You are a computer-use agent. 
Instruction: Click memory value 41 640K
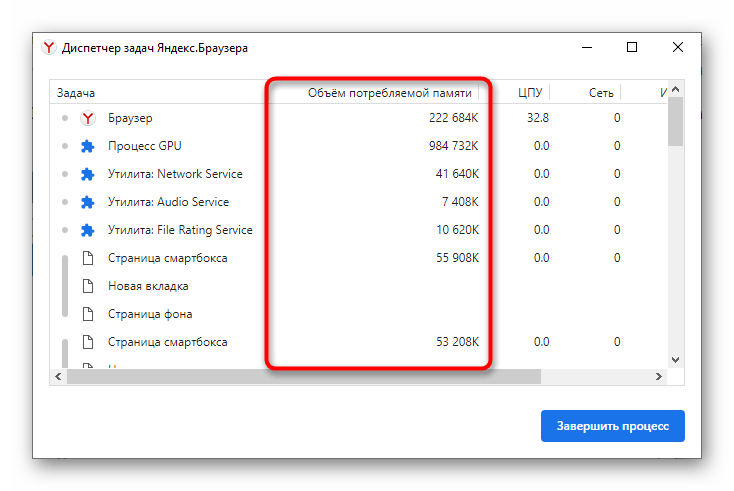click(x=457, y=174)
